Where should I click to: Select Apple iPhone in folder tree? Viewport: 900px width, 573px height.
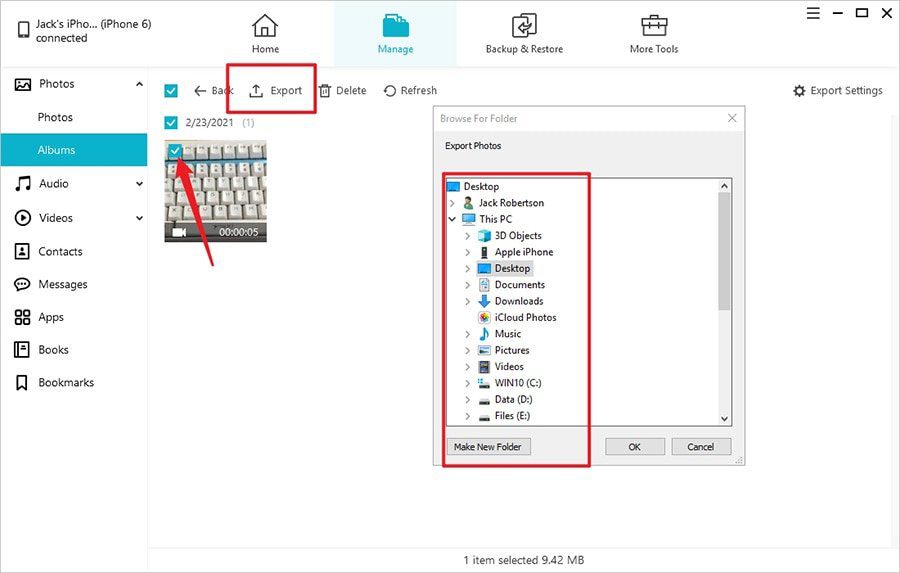click(523, 252)
